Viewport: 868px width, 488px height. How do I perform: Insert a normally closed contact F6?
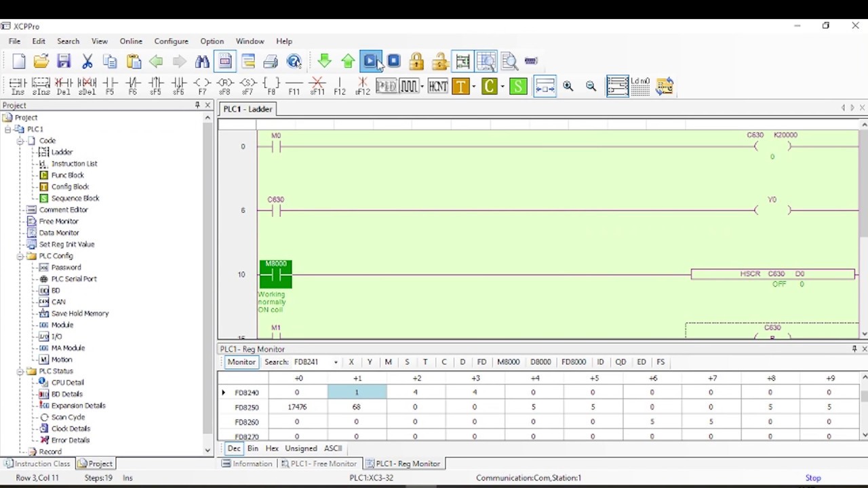133,86
